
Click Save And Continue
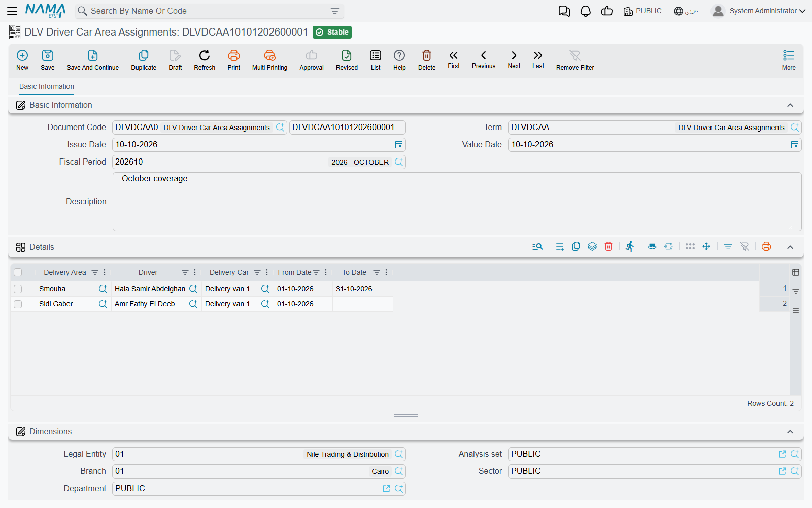(x=93, y=60)
